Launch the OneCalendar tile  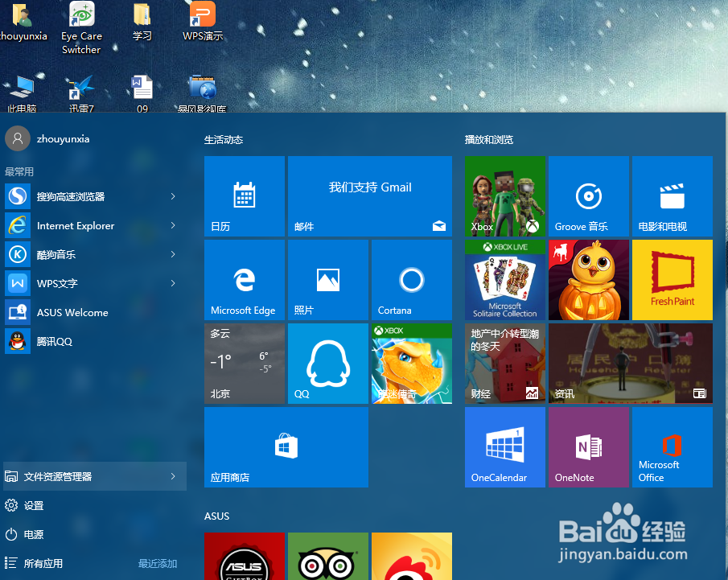tap(504, 447)
